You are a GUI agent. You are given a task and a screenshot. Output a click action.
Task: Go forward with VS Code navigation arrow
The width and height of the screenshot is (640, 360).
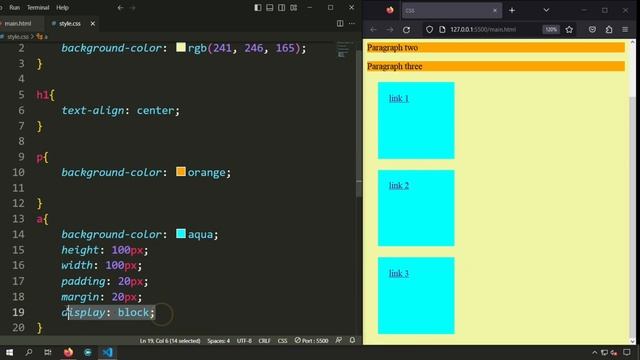pos(132,7)
